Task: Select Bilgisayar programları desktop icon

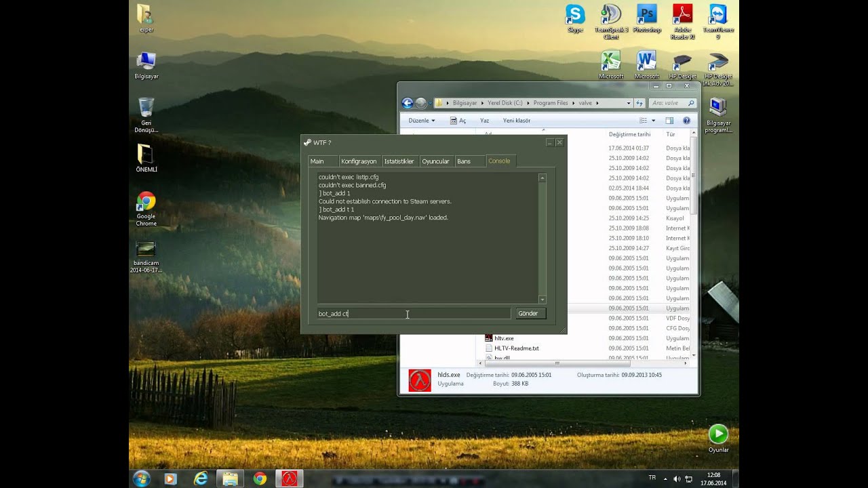Action: pyautogui.click(x=718, y=115)
